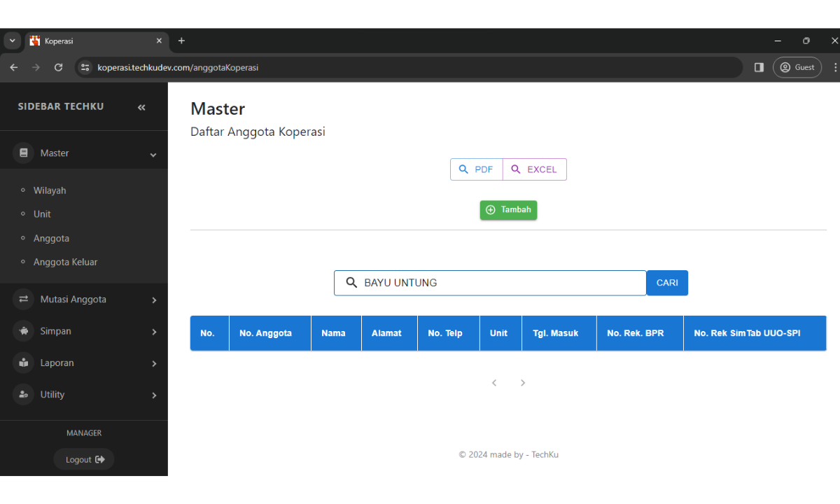Click the Utility user-gear icon
Image resolution: width=840 pixels, height=504 pixels.
(24, 395)
